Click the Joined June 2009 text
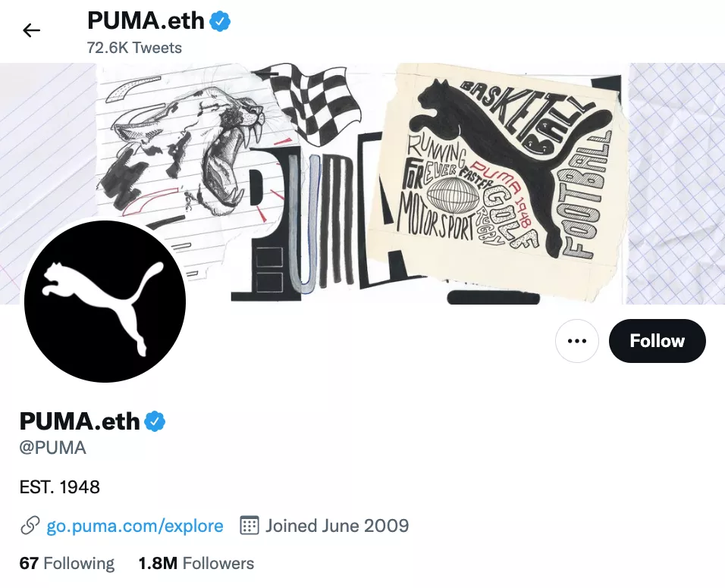 tap(337, 526)
